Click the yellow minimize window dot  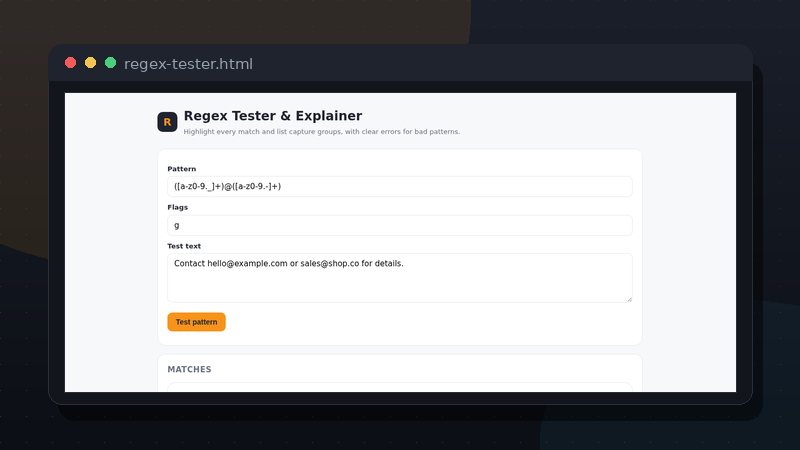[x=90, y=63]
